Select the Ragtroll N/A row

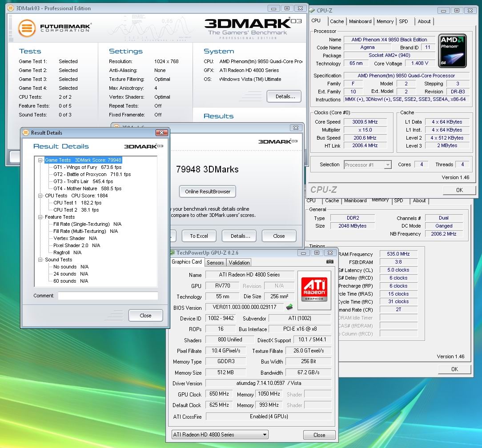[67, 252]
